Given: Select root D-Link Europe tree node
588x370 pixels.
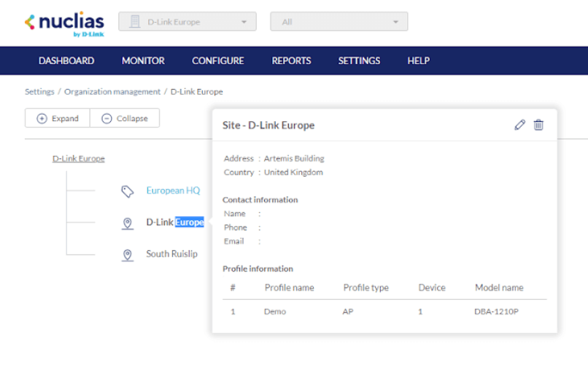Looking at the screenshot, I should (78, 158).
